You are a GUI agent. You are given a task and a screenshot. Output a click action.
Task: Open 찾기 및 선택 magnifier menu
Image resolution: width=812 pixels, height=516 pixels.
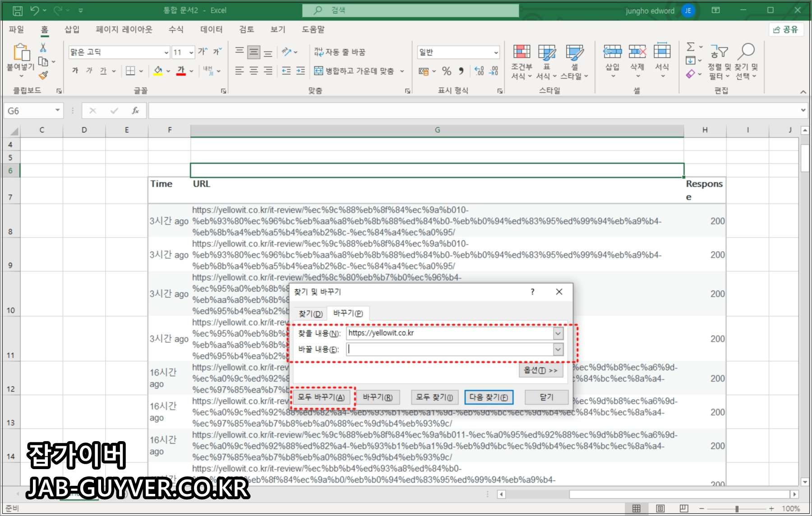tap(746, 62)
